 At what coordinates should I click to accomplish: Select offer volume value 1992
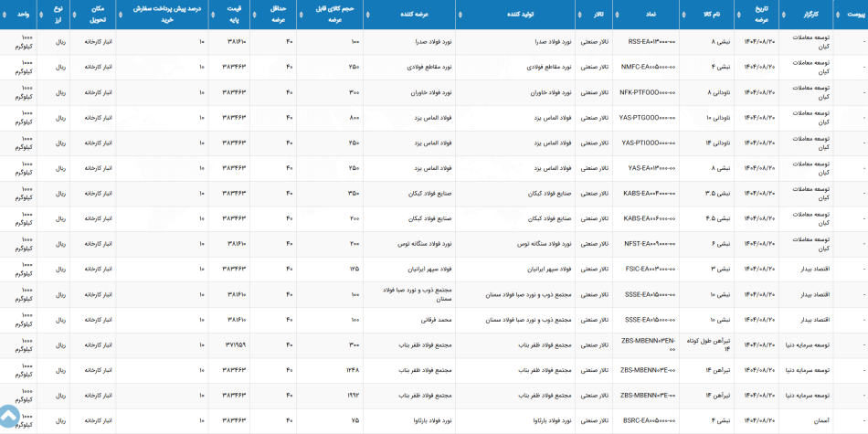[354, 396]
